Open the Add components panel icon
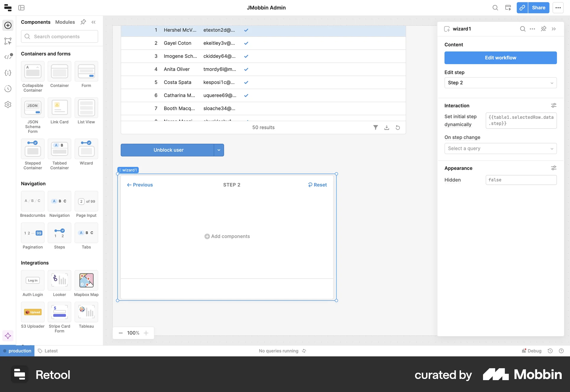This screenshot has height=392, width=570. coord(8,25)
